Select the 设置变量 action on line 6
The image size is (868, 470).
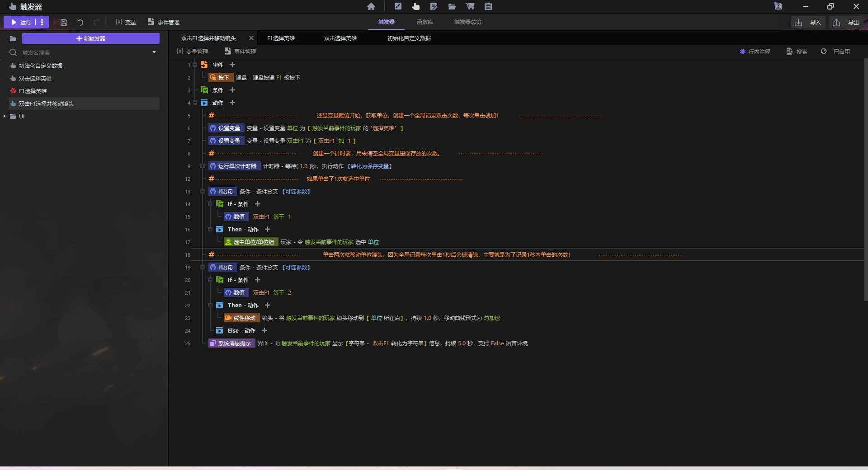pyautogui.click(x=226, y=128)
